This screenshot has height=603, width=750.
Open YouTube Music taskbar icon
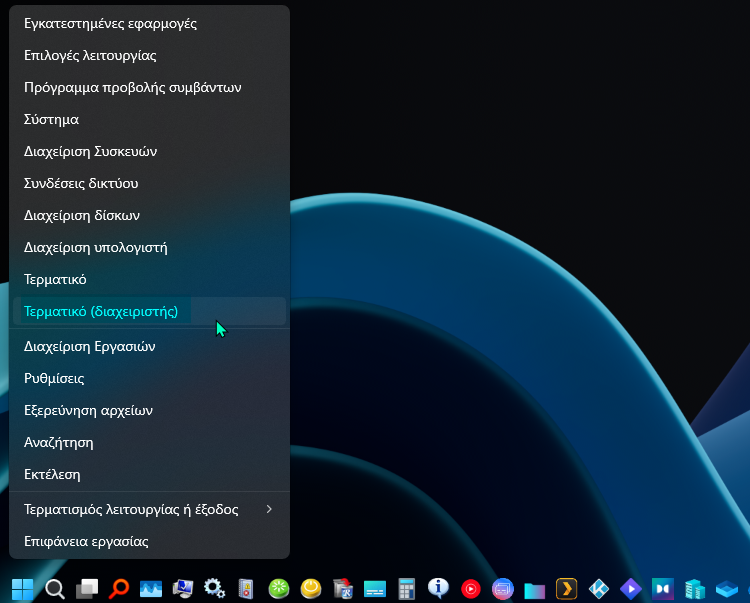click(x=470, y=588)
